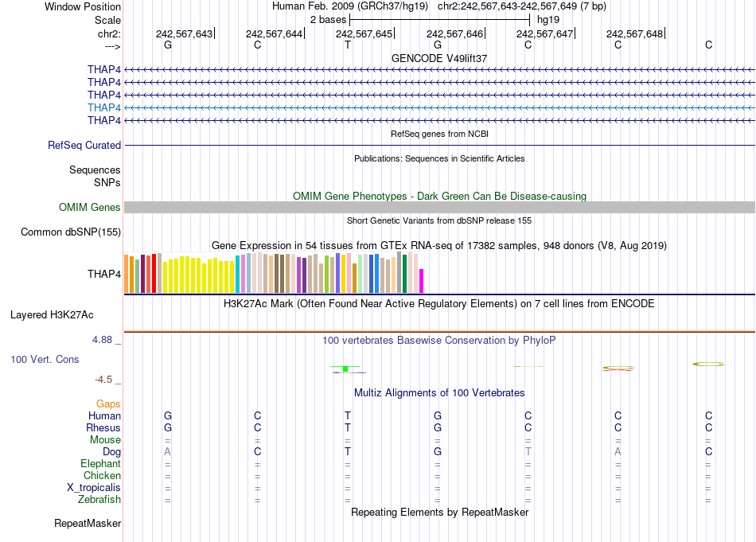Click the X_tropicalis species row label
This screenshot has height=542, width=756.
coord(94,488)
